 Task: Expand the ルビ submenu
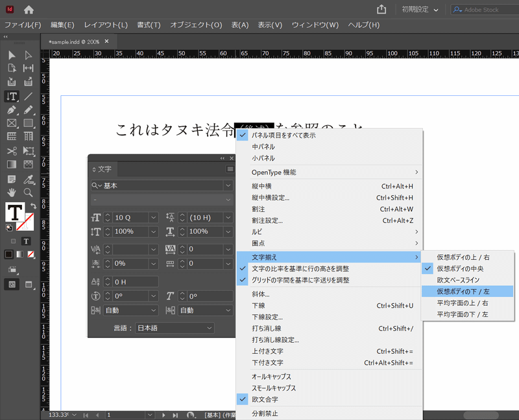point(330,232)
